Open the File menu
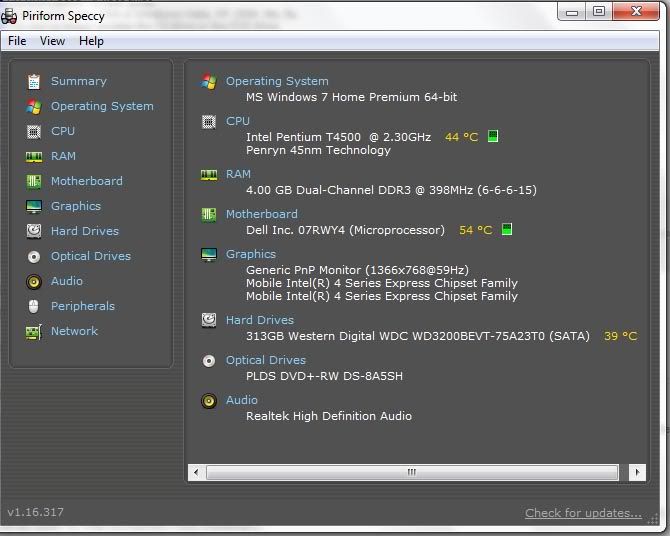 click(x=17, y=41)
